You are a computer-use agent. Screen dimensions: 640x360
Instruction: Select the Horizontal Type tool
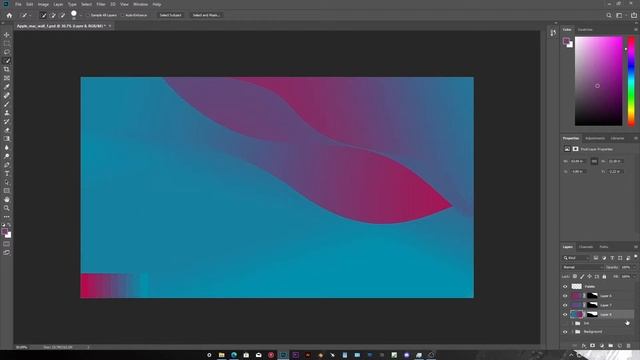tap(7, 173)
